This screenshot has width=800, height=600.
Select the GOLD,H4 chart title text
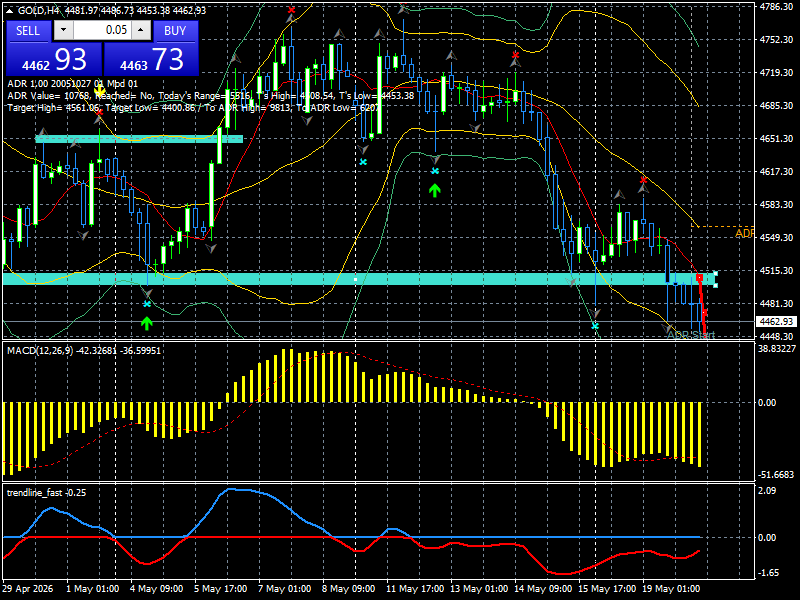(36, 11)
